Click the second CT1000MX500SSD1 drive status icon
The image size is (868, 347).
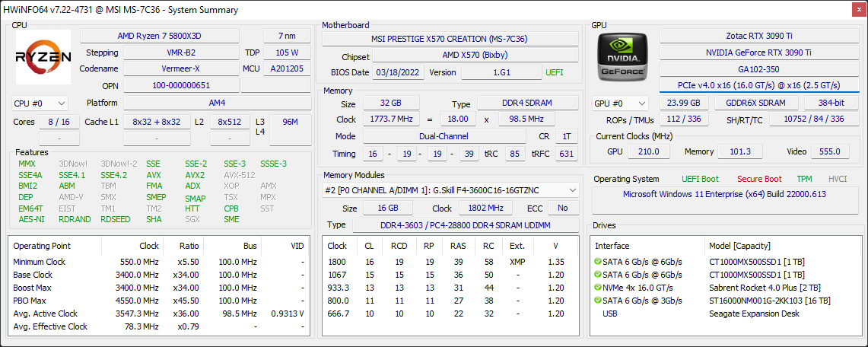pyautogui.click(x=598, y=275)
